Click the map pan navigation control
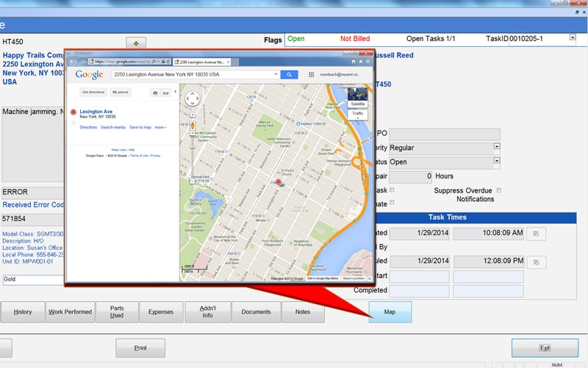Screen dimensions: 588x368 (193, 99)
